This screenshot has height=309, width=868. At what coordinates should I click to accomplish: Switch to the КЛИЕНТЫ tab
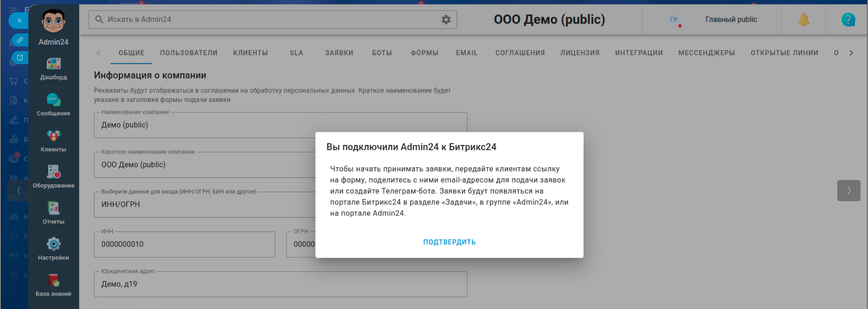250,53
